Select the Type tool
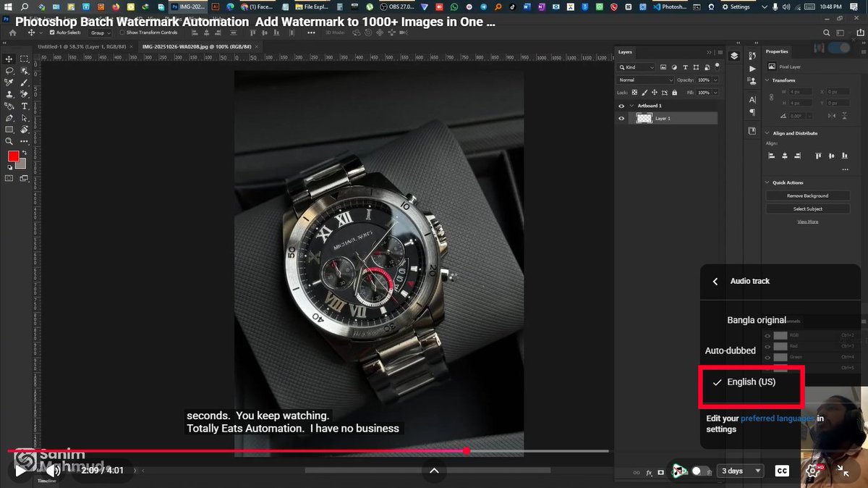868x488 pixels. [24, 106]
